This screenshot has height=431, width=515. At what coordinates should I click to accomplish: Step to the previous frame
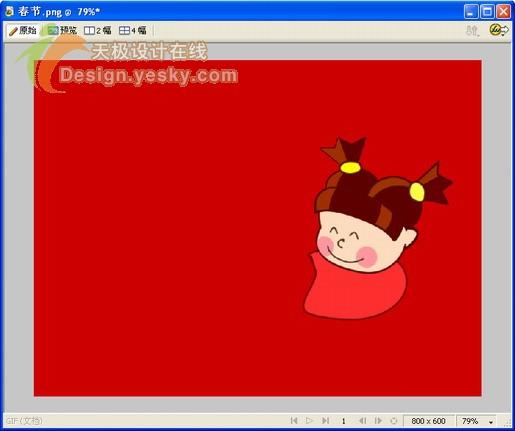[362, 421]
